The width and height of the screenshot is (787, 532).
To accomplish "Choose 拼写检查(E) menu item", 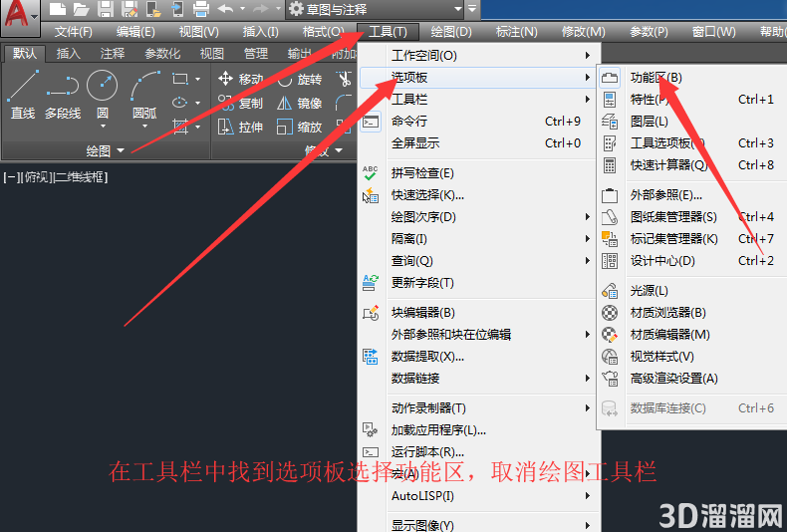I will [478, 173].
